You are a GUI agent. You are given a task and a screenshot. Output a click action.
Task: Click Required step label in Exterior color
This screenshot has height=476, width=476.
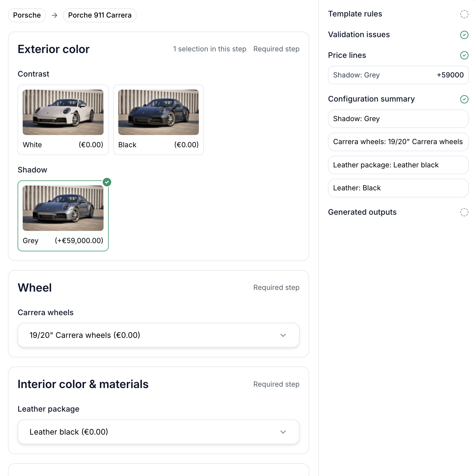pyautogui.click(x=276, y=49)
